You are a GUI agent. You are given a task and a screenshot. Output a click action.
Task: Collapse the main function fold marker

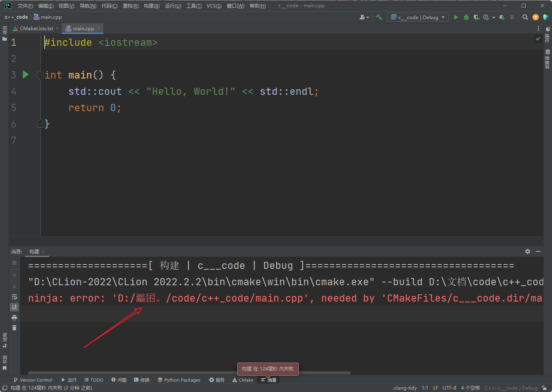[x=40, y=75]
